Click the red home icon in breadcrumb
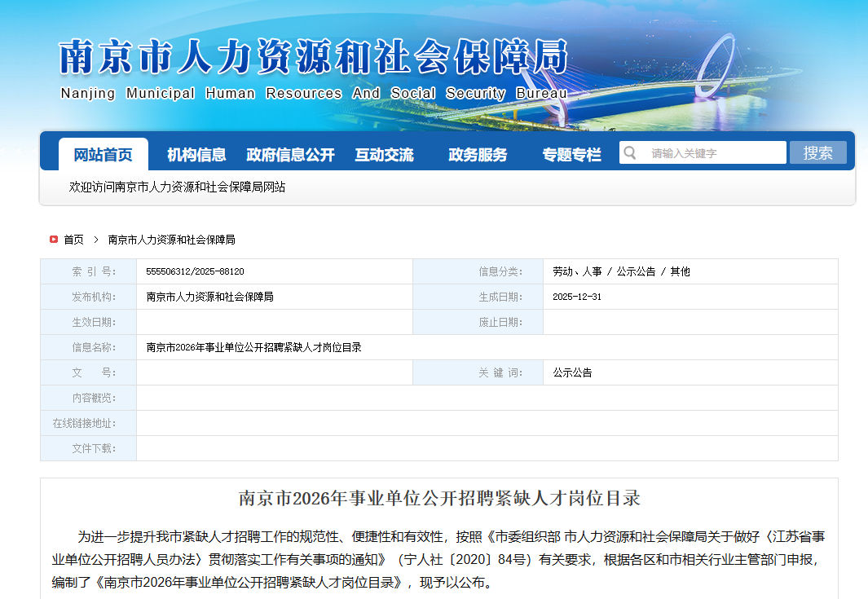Image resolution: width=868 pixels, height=599 pixels. click(x=54, y=240)
